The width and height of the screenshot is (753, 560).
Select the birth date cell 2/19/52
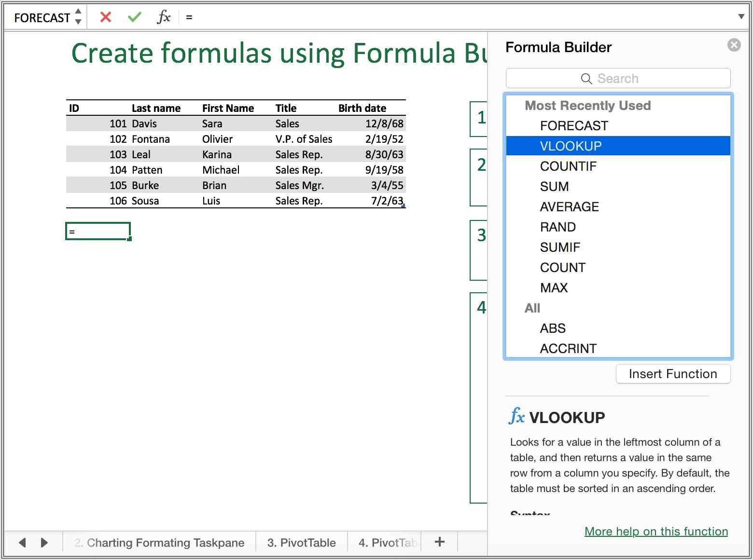(384, 139)
